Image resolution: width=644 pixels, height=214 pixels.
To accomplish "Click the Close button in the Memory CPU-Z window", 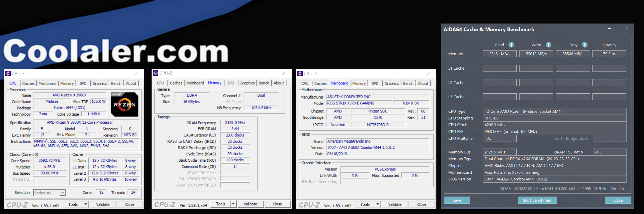I will pos(277,204).
